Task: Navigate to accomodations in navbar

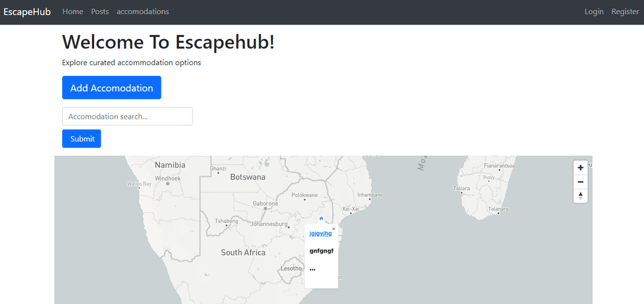Action: coord(143,11)
